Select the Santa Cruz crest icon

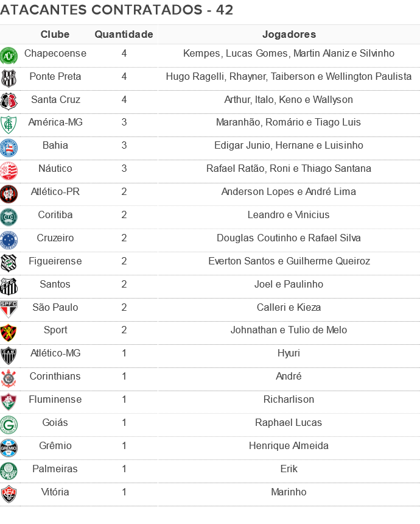pyautogui.click(x=9, y=102)
